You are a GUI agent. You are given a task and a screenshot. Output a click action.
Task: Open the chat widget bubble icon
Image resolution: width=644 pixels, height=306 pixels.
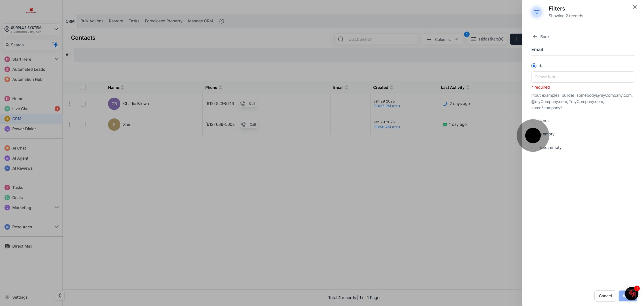(x=631, y=293)
